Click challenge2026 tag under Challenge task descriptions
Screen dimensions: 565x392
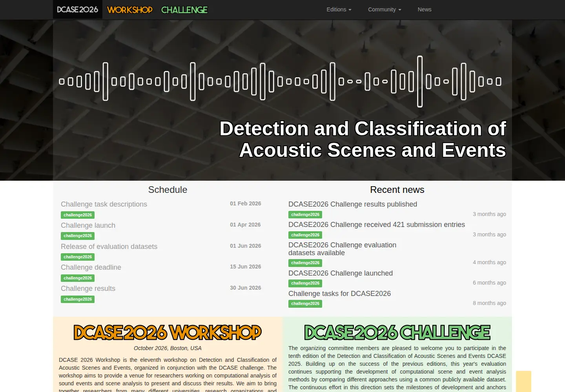point(78,215)
